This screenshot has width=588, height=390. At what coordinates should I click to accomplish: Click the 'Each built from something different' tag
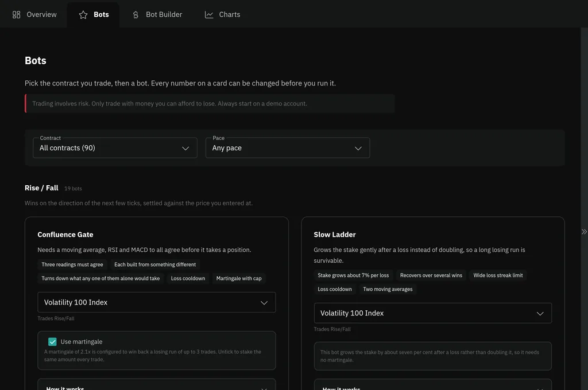click(x=155, y=264)
